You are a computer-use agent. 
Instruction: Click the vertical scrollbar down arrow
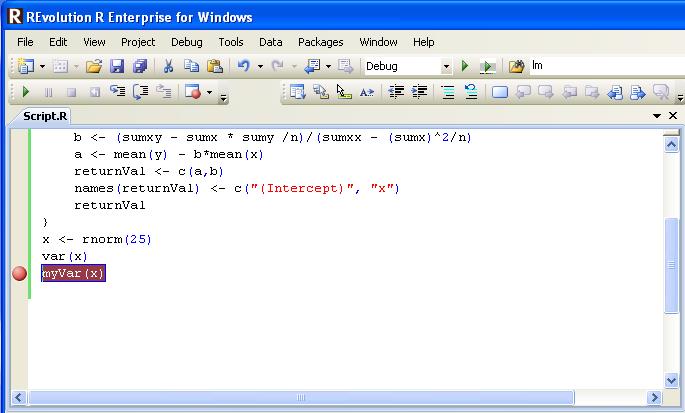[x=671, y=380]
